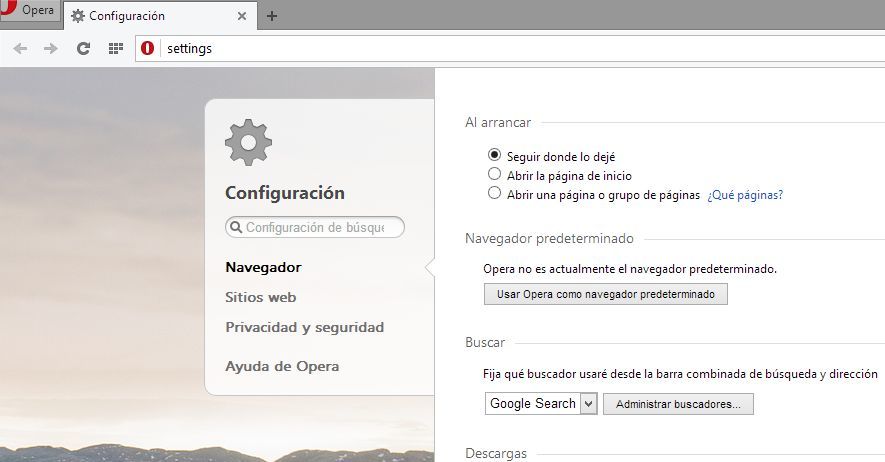Click the Configuración de búsqueda search field
This screenshot has height=462, width=885.
315,227
